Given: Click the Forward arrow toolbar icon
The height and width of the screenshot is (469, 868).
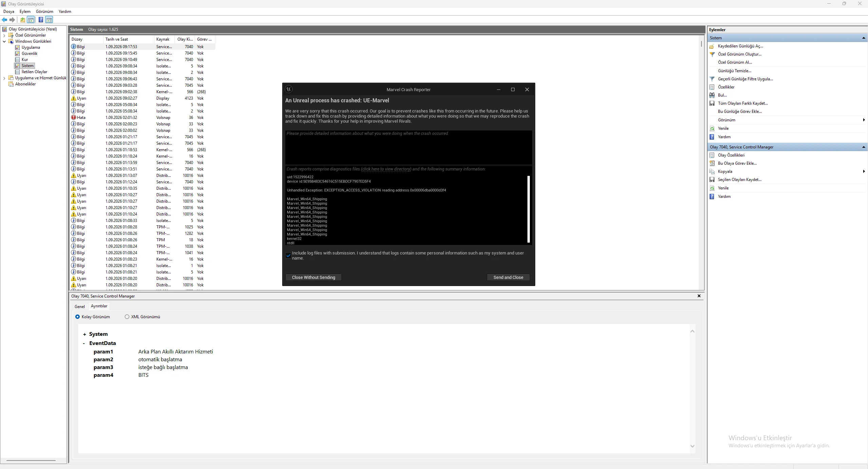Looking at the screenshot, I should coord(12,20).
